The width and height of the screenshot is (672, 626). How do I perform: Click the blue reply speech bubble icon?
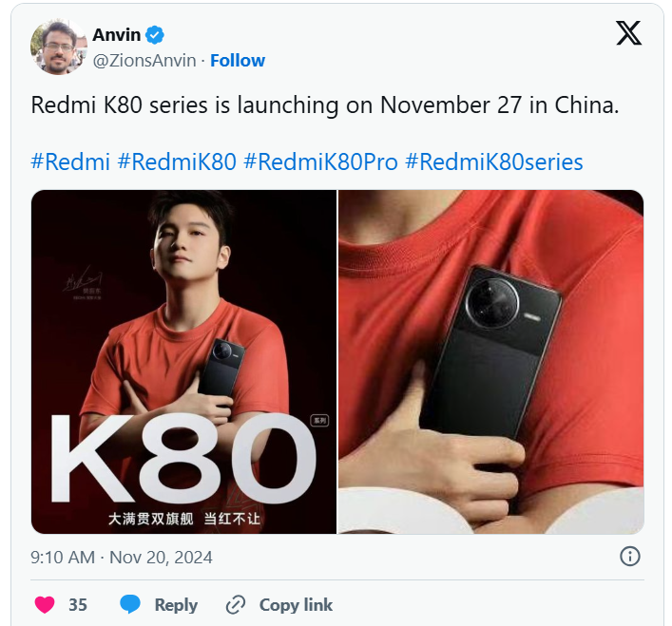[x=130, y=604]
